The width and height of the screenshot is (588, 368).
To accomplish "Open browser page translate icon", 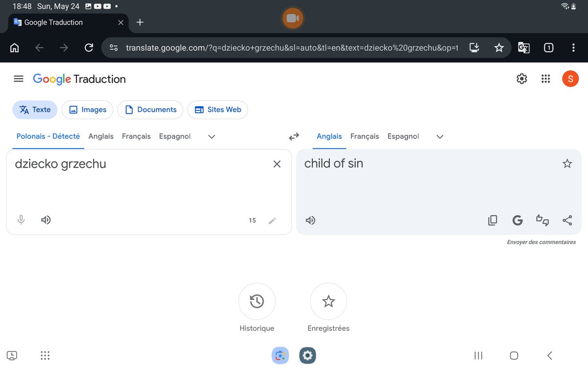I will pyautogui.click(x=524, y=48).
